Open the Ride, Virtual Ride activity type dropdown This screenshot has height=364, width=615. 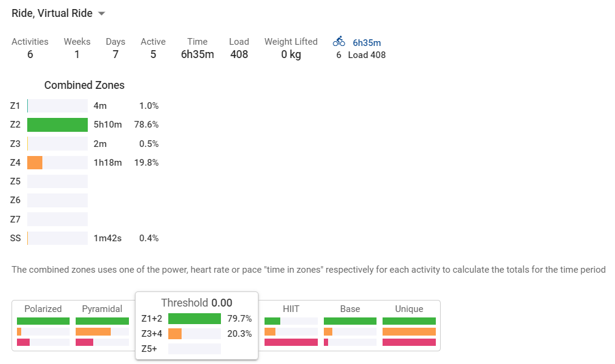[59, 13]
